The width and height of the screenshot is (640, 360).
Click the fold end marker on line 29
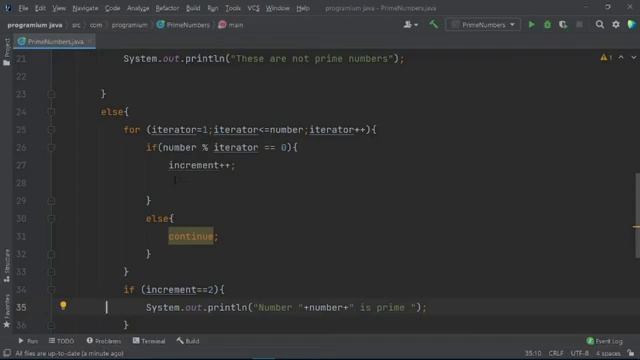coord(51,201)
